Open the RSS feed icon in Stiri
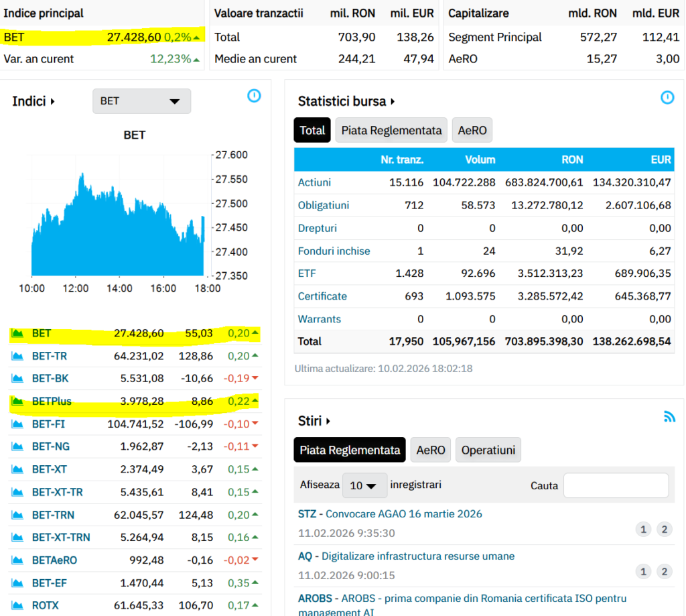The height and width of the screenshot is (616, 686). pos(669,417)
